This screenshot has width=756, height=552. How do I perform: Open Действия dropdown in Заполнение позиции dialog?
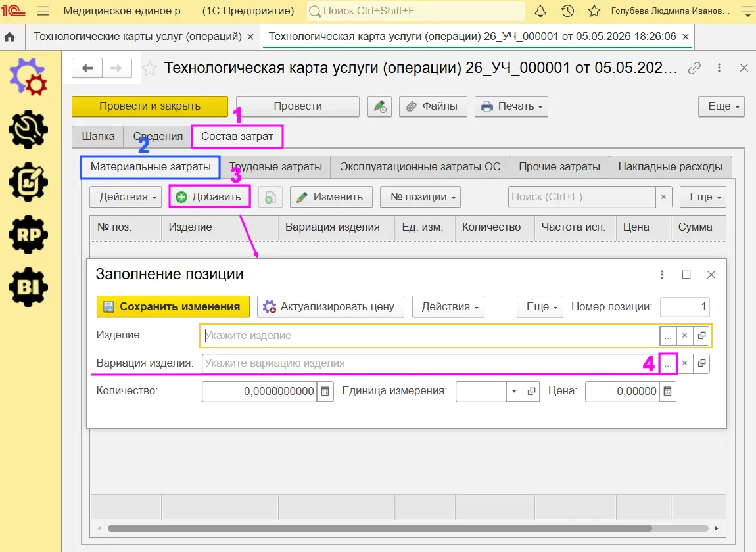pos(448,307)
